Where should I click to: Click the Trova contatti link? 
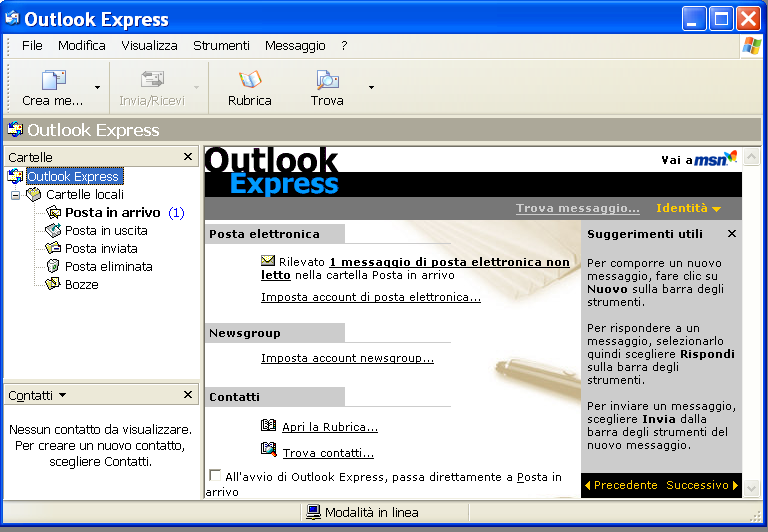[328, 453]
